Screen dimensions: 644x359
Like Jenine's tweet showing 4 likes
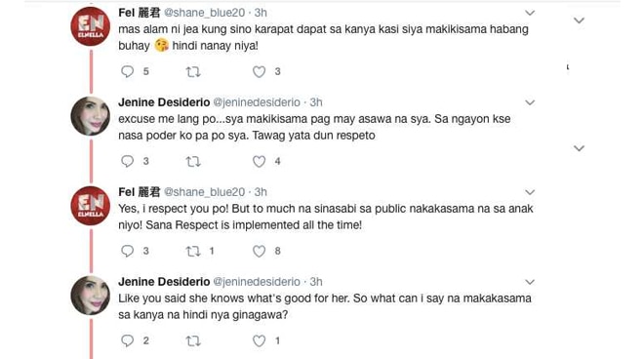(259, 161)
